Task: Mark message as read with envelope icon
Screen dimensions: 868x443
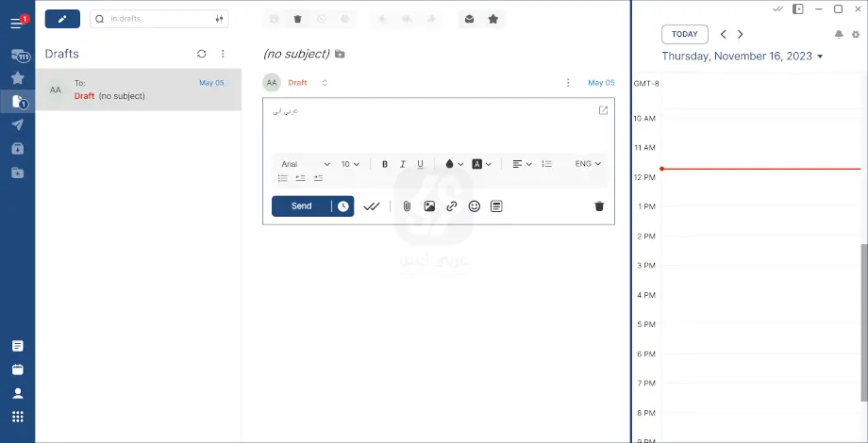Action: click(x=470, y=19)
